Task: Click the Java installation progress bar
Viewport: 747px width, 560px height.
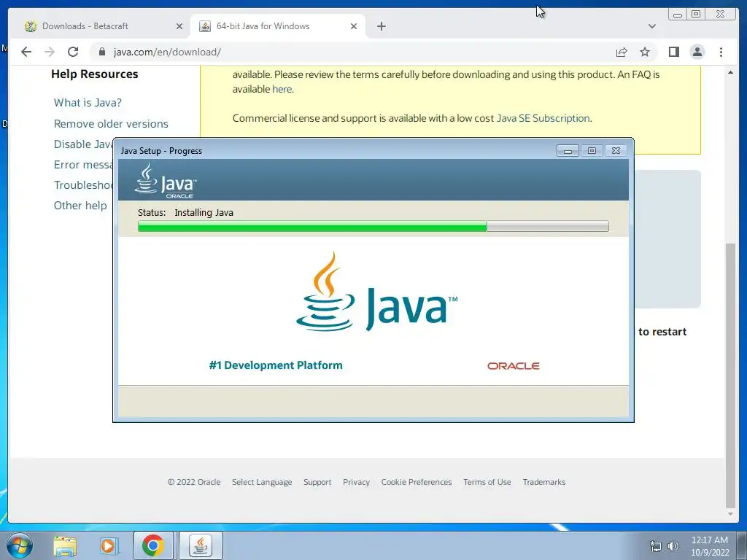Action: tap(373, 226)
